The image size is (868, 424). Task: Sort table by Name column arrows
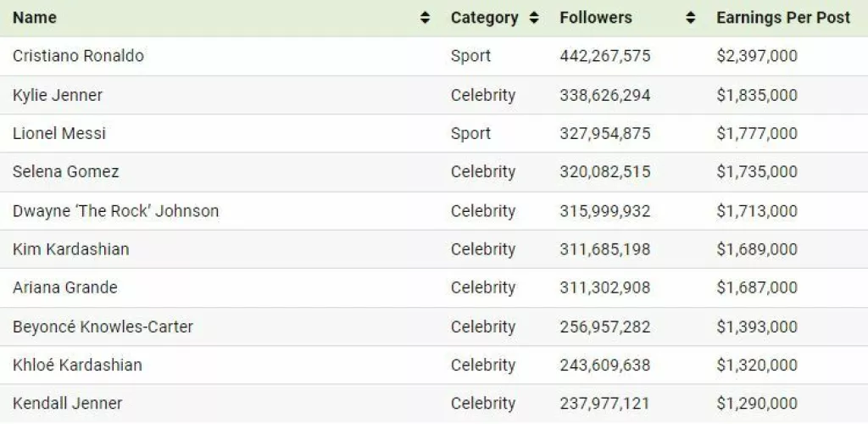click(425, 18)
